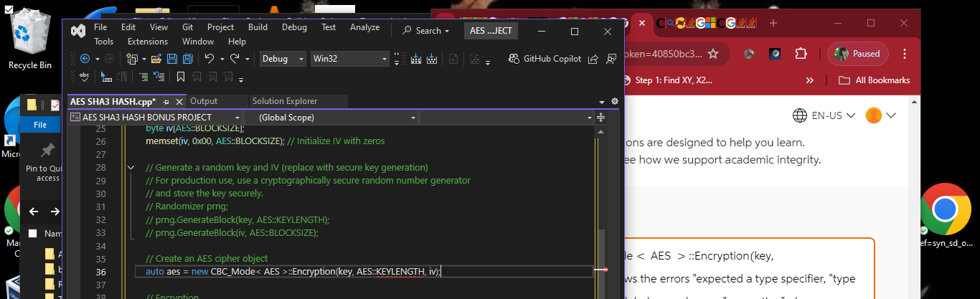
Task: Open the EN-US language dropdown
Action: (824, 115)
